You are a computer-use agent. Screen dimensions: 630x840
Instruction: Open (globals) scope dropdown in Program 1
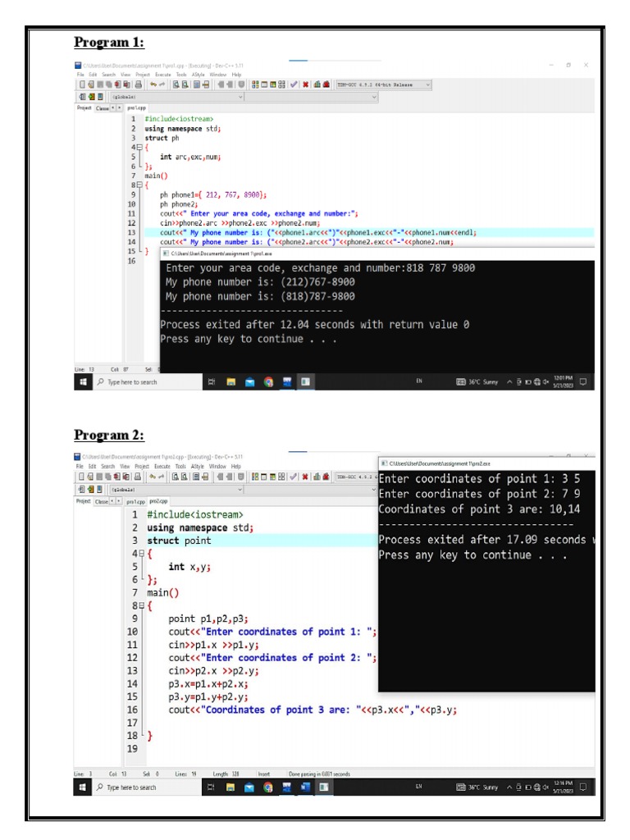(x=177, y=97)
